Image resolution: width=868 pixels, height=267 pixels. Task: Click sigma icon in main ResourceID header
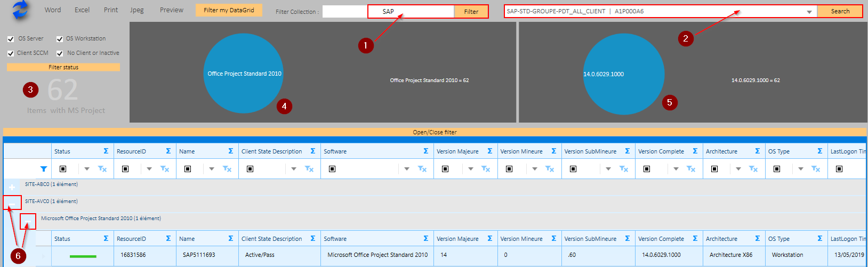click(x=168, y=151)
